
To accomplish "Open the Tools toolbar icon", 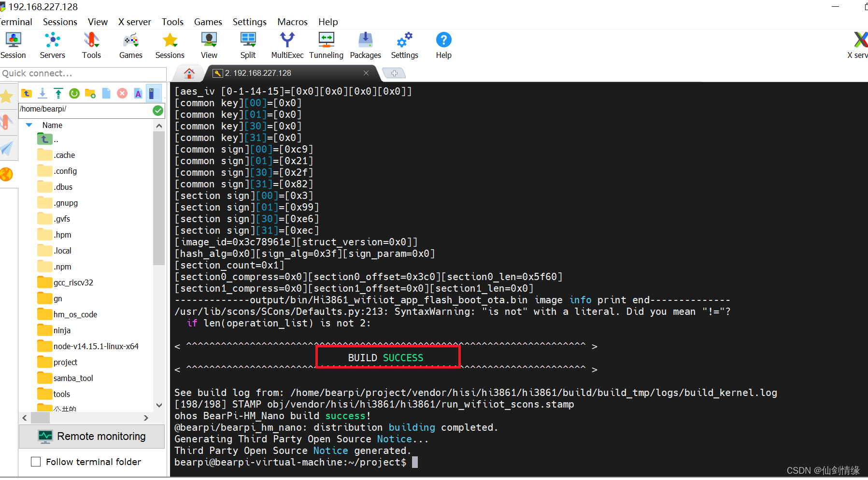I will (91, 45).
